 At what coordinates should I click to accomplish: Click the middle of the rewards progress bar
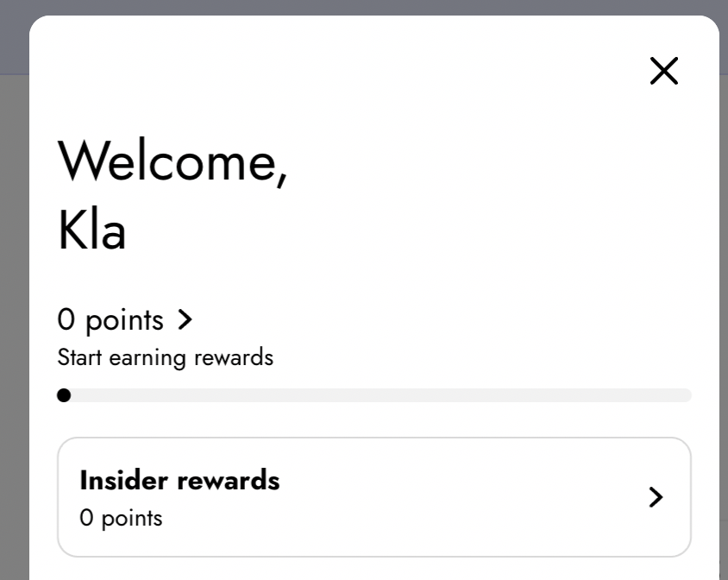pyautogui.click(x=374, y=395)
